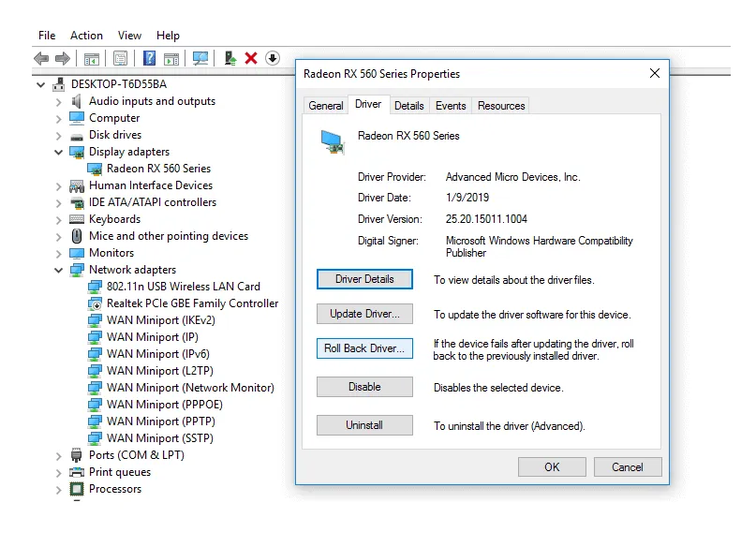Image resolution: width=756 pixels, height=547 pixels.
Task: Close the Radeon Properties dialog
Action: click(654, 73)
